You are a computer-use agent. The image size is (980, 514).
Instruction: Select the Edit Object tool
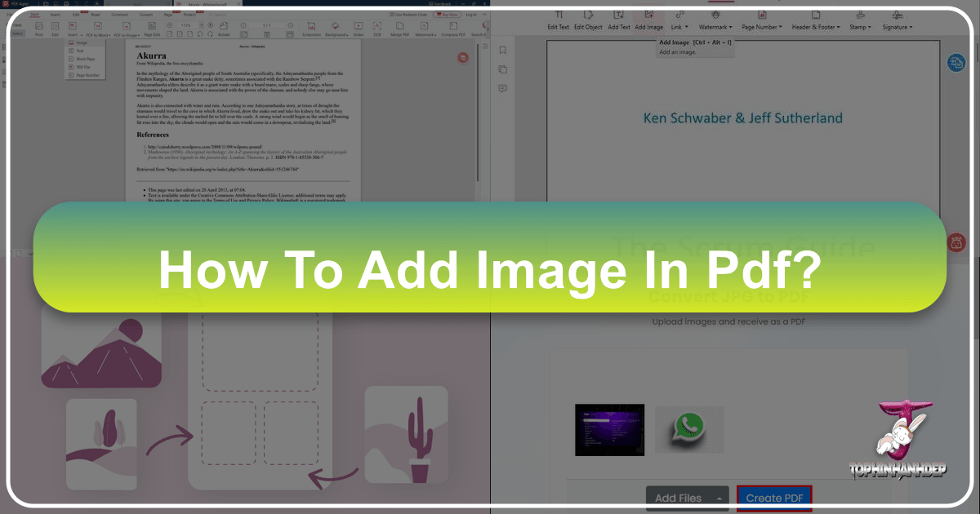click(588, 20)
